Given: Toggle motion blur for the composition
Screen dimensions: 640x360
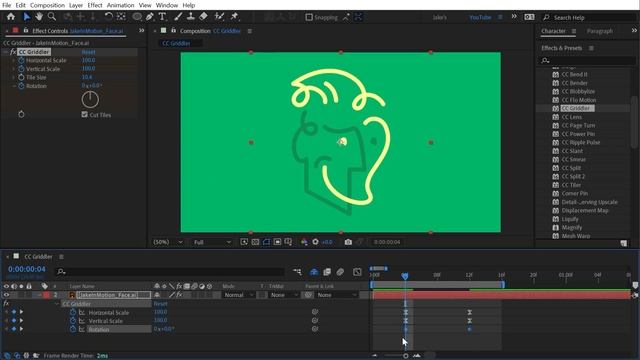Looking at the screenshot, I should (x=340, y=271).
